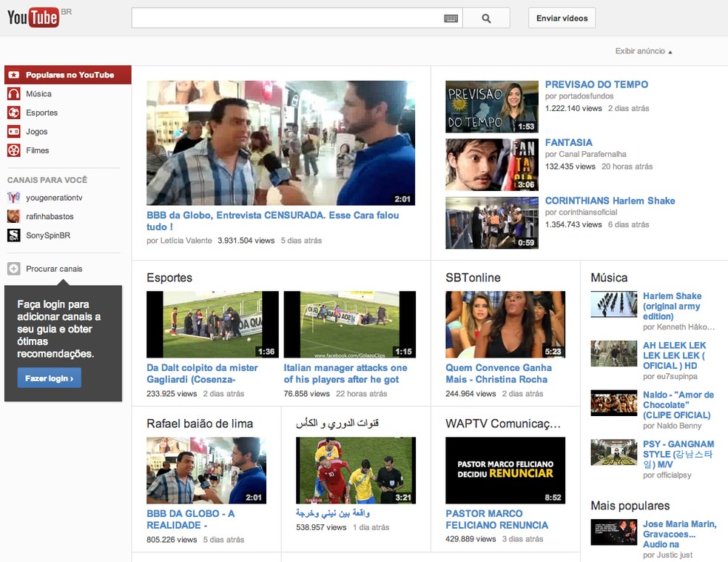Click the rafinhabastos channel avatar
The width and height of the screenshot is (728, 562).
click(x=15, y=215)
